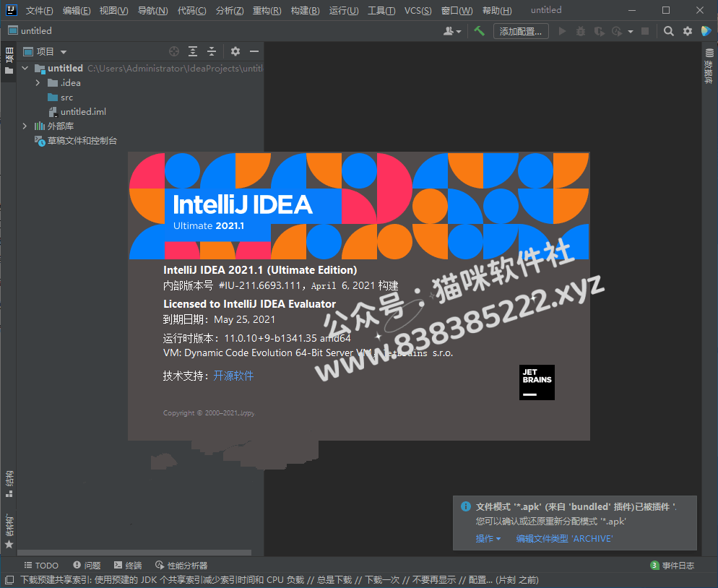Open the 终端 tool window

tap(128, 566)
